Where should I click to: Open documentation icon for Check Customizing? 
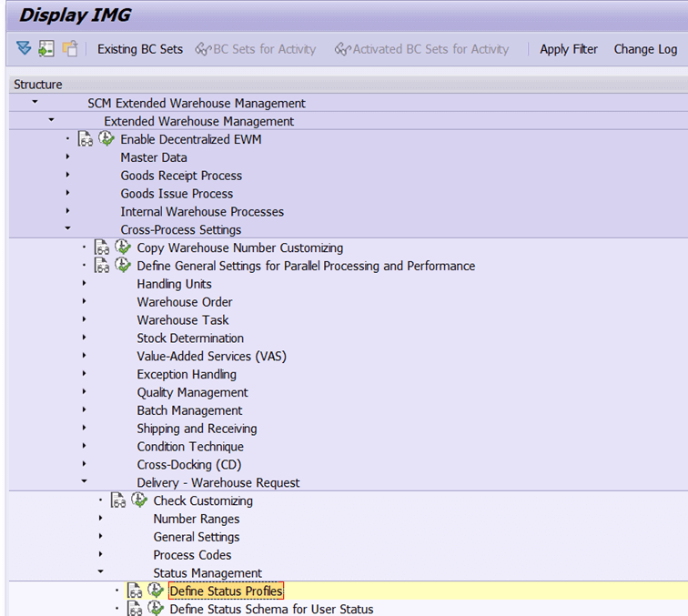(x=118, y=500)
